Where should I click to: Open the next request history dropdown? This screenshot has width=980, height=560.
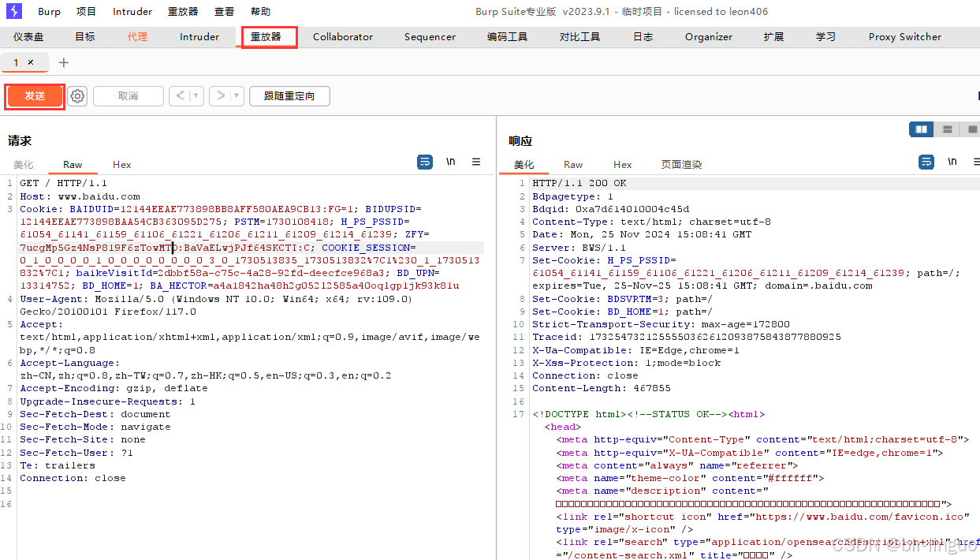pyautogui.click(x=237, y=95)
